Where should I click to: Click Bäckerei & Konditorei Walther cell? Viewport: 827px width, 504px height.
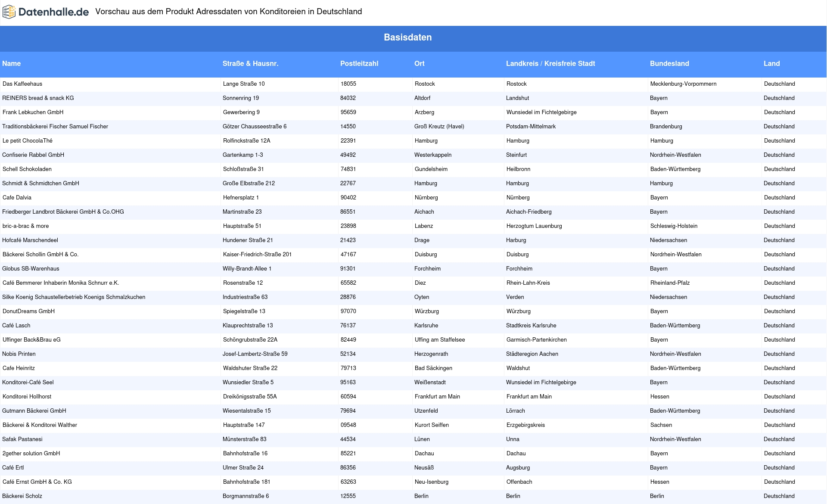pos(40,425)
